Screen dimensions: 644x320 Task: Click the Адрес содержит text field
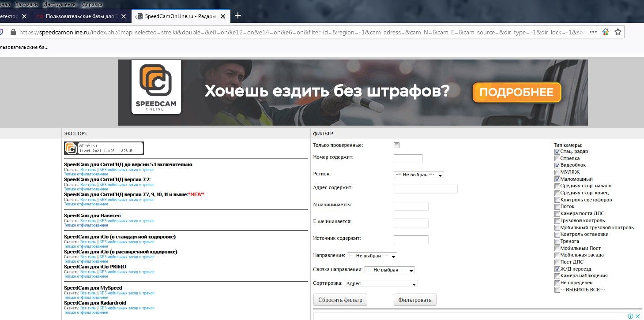tap(426, 189)
